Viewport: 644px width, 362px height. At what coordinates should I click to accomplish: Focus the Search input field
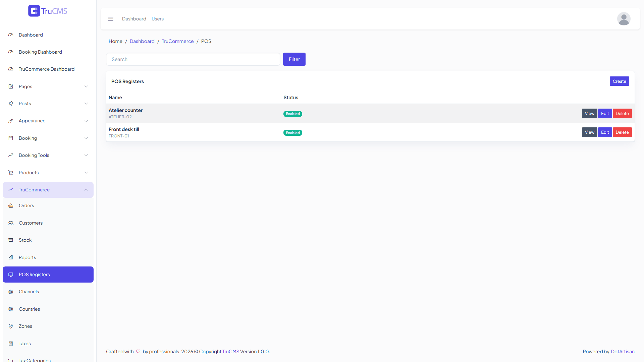pyautogui.click(x=193, y=59)
